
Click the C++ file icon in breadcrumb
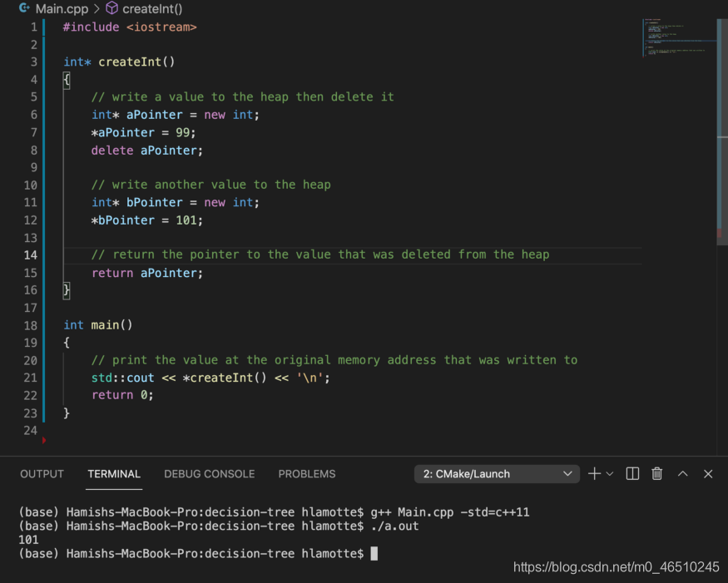(x=24, y=9)
